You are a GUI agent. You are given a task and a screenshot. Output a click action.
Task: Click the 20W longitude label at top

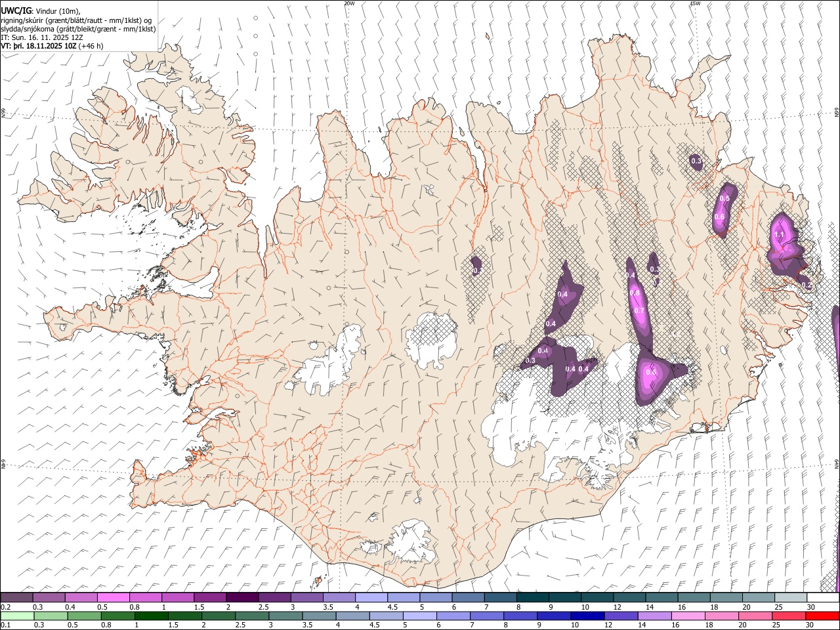coord(349,3)
